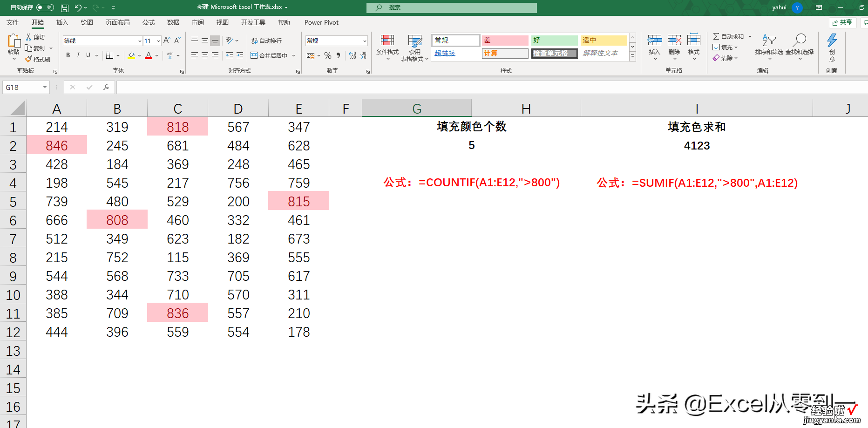
Task: Open font size dropdown
Action: pyautogui.click(x=158, y=41)
